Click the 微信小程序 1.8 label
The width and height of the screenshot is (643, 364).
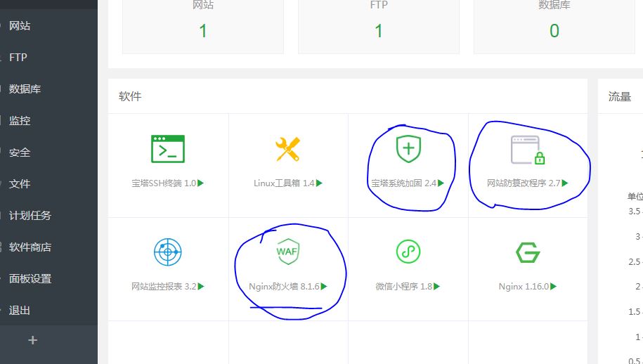pos(404,287)
